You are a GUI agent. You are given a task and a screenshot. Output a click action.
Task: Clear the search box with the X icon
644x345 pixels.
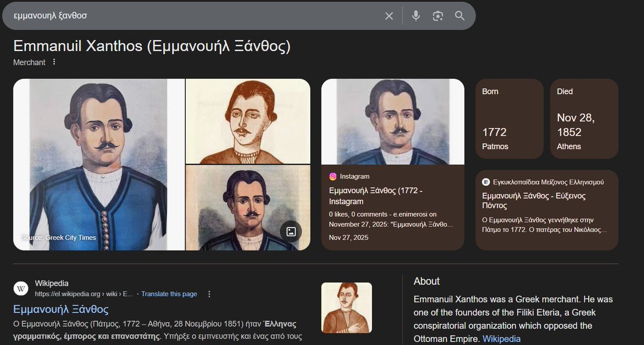point(389,16)
